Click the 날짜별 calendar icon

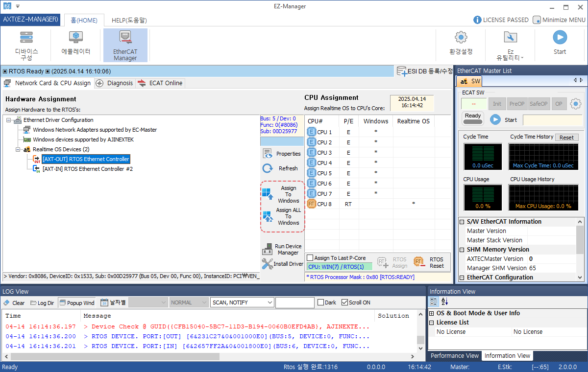pyautogui.click(x=104, y=302)
